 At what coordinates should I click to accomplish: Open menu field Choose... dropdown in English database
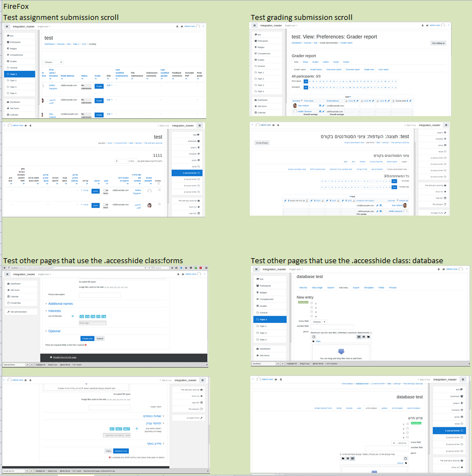pyautogui.click(x=319, y=322)
